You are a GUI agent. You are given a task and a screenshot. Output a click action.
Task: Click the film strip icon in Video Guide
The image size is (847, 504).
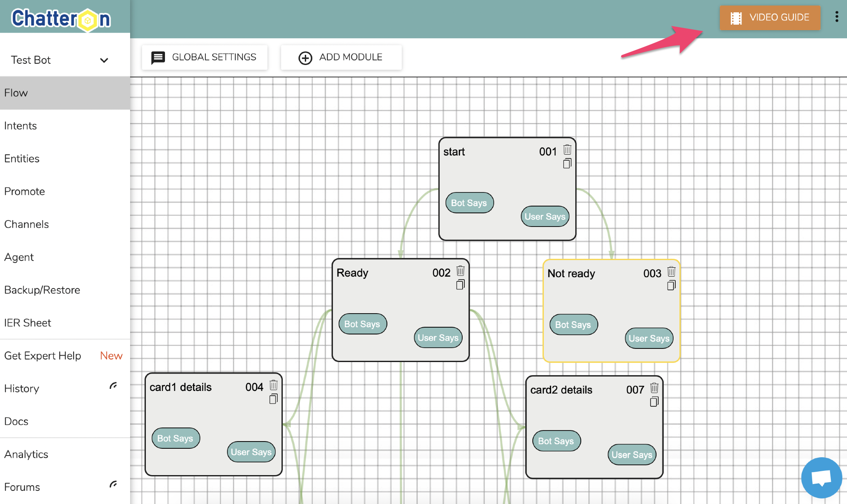(736, 18)
